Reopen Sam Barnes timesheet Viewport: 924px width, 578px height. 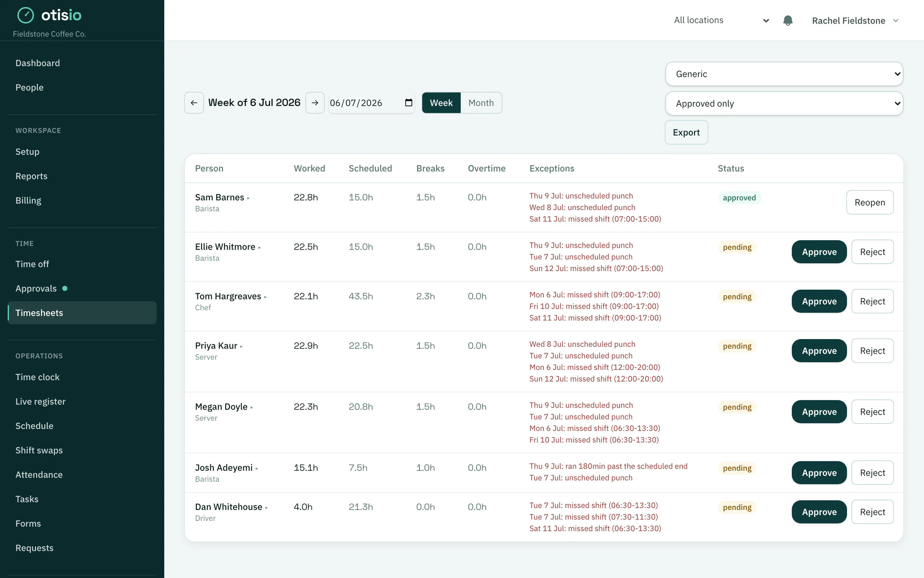[870, 202]
